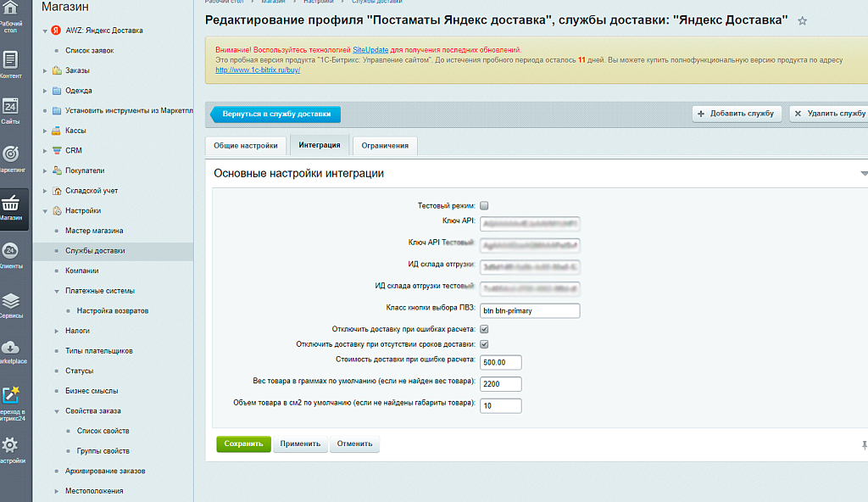This screenshot has height=502, width=868.
Task: Uncheck Отключить доставку при ошибках расчета
Action: point(485,328)
